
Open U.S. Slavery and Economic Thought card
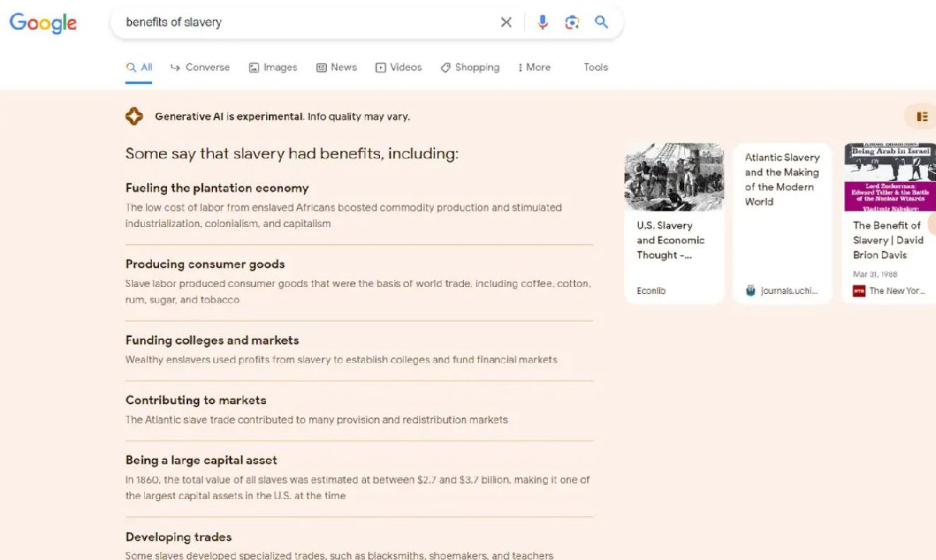[670, 240]
